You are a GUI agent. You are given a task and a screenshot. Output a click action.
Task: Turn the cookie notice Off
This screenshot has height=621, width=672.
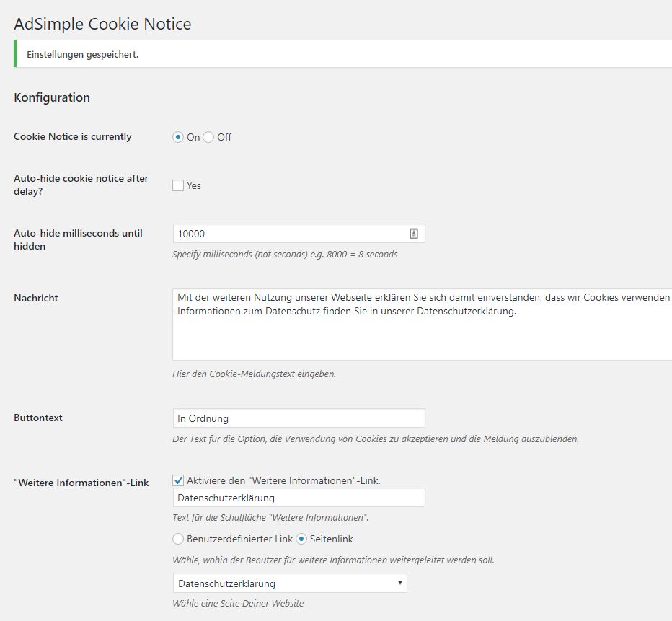coord(208,137)
